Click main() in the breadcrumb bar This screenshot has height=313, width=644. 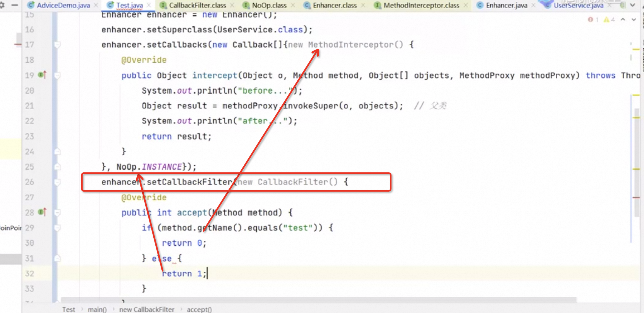click(97, 309)
